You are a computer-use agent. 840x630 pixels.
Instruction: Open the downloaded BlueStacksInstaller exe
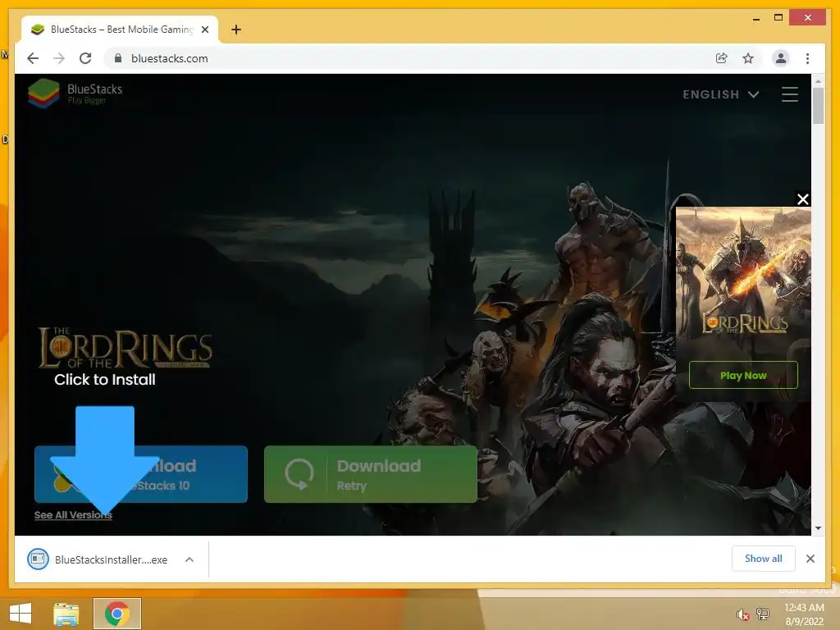pos(99,559)
